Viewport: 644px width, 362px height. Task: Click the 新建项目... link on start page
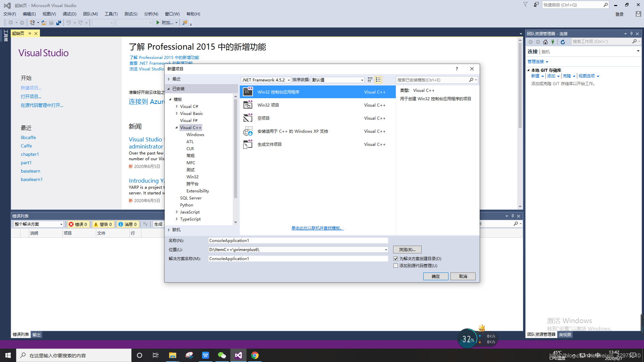click(x=31, y=88)
